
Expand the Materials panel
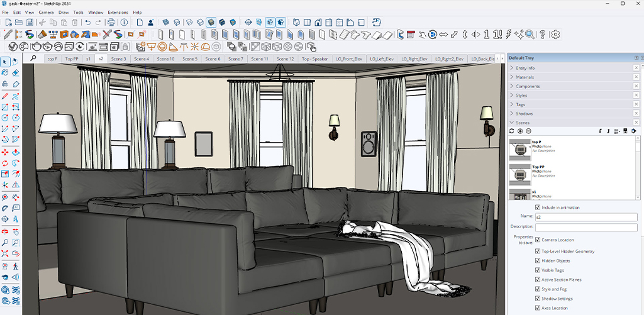(525, 77)
